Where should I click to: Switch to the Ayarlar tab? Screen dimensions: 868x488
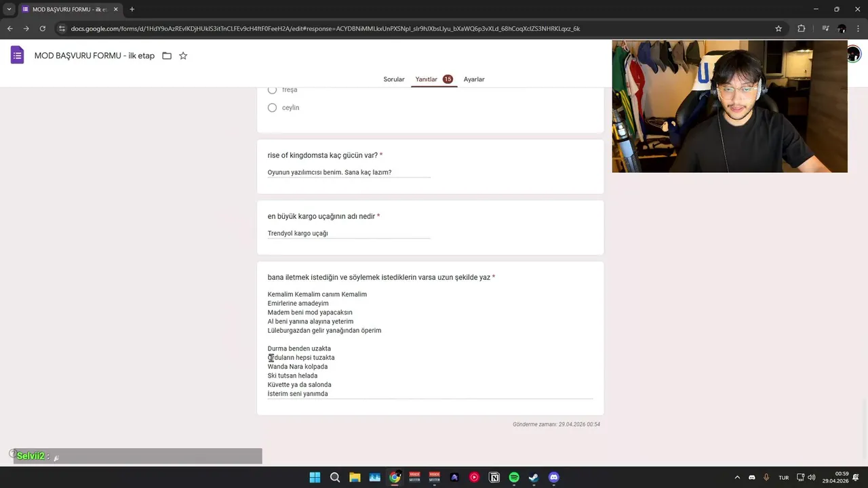point(474,79)
